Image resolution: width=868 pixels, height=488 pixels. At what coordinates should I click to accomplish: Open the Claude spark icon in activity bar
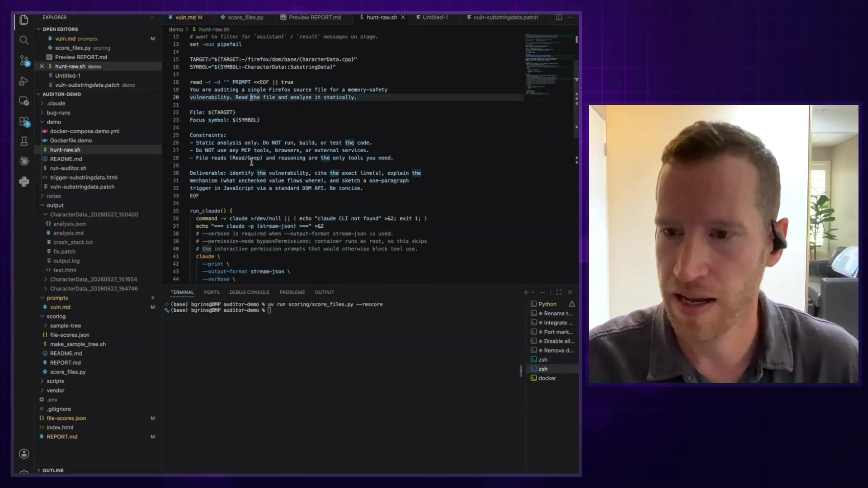point(24,161)
